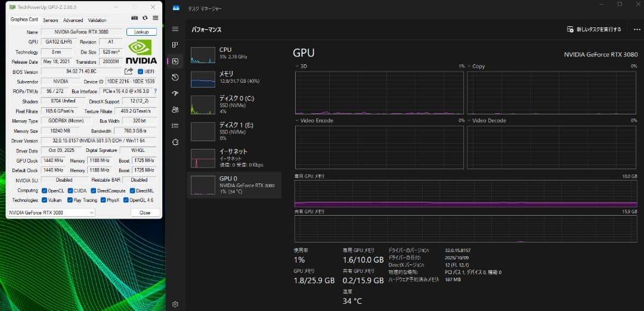Viewport: 644px width, 311px height.
Task: Click Resizable BAR Disabled value
Action: 139,180
